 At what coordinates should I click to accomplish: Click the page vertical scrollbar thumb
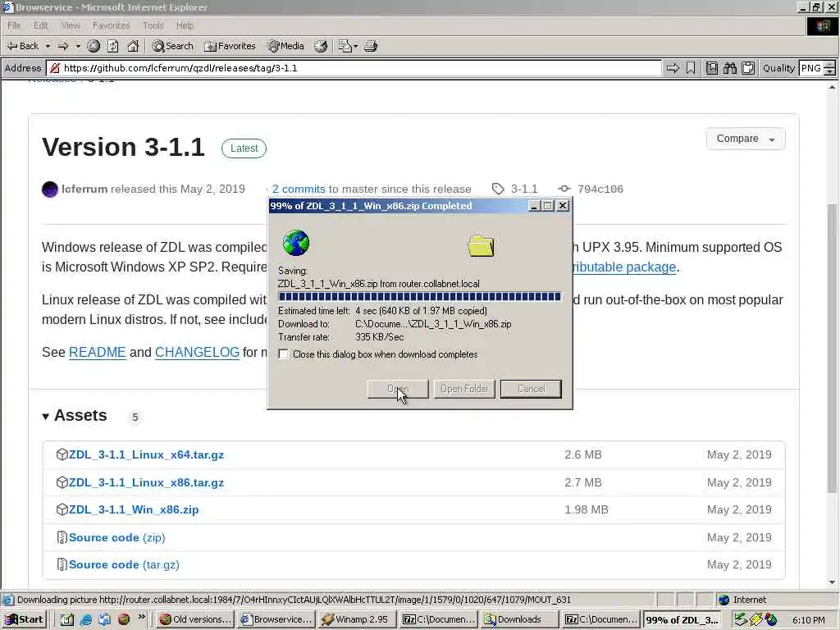click(x=832, y=348)
